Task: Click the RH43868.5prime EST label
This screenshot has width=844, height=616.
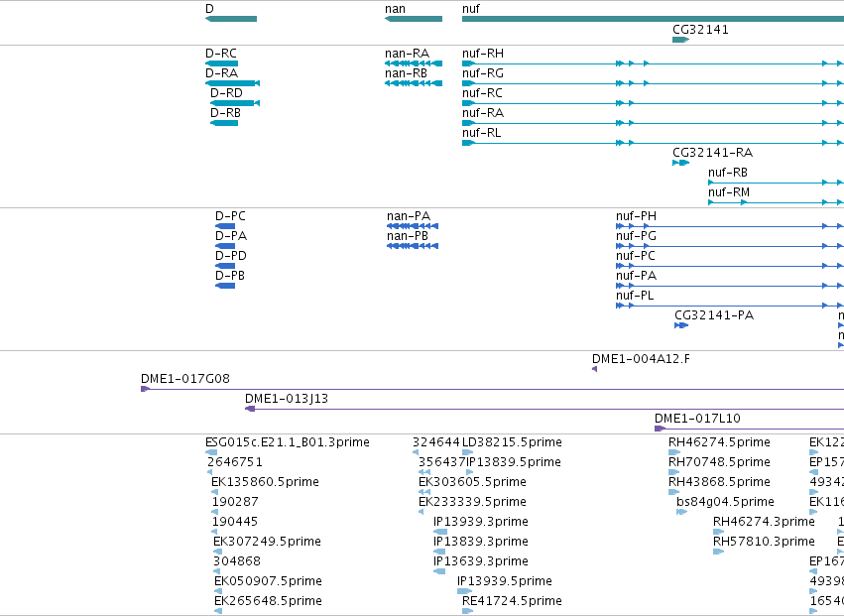Action: pos(719,482)
